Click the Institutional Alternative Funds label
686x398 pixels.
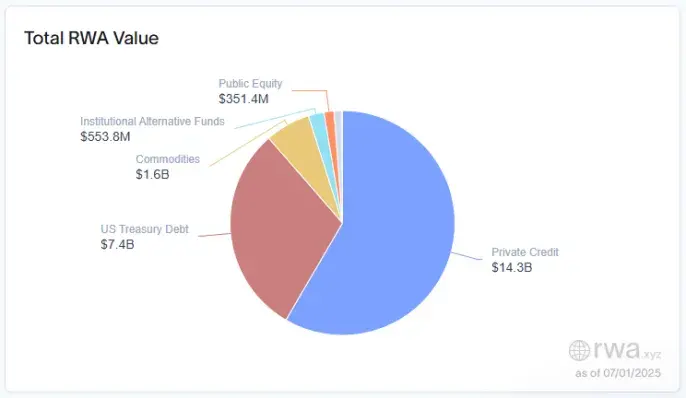(x=152, y=121)
